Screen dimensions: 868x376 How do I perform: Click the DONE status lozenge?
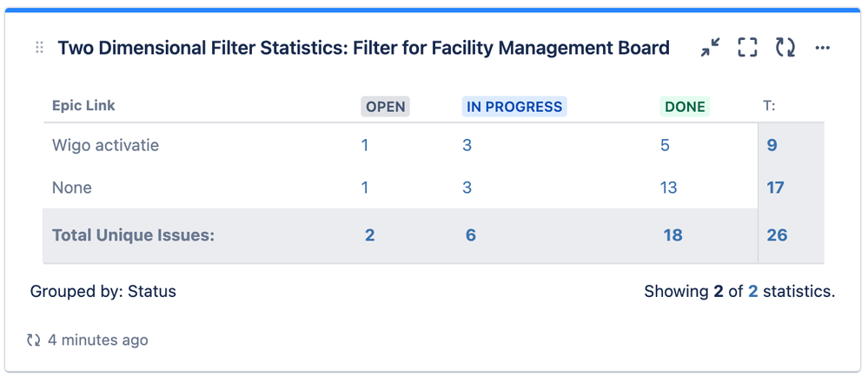tap(685, 107)
